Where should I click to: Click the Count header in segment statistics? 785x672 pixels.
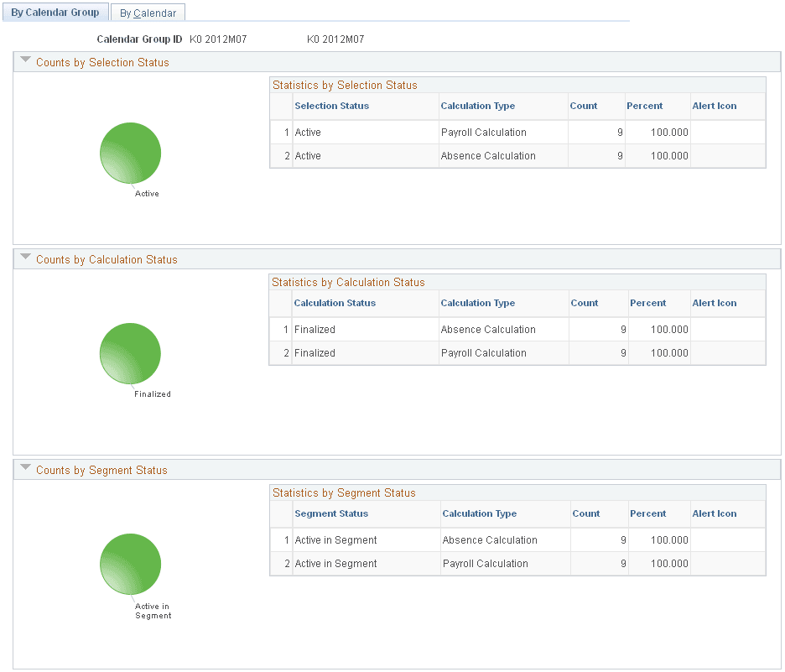(x=585, y=513)
